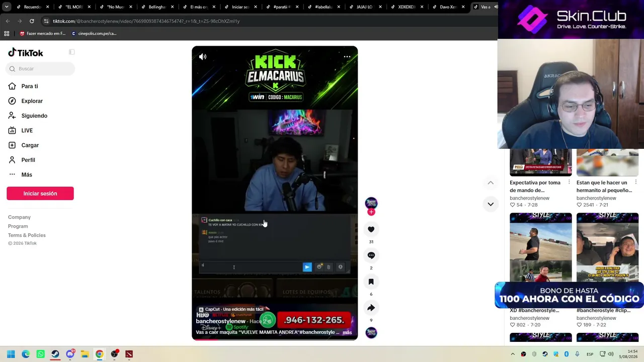Open the 'Fazer mercado em F...' bookmark
644x362 pixels.
(42, 34)
